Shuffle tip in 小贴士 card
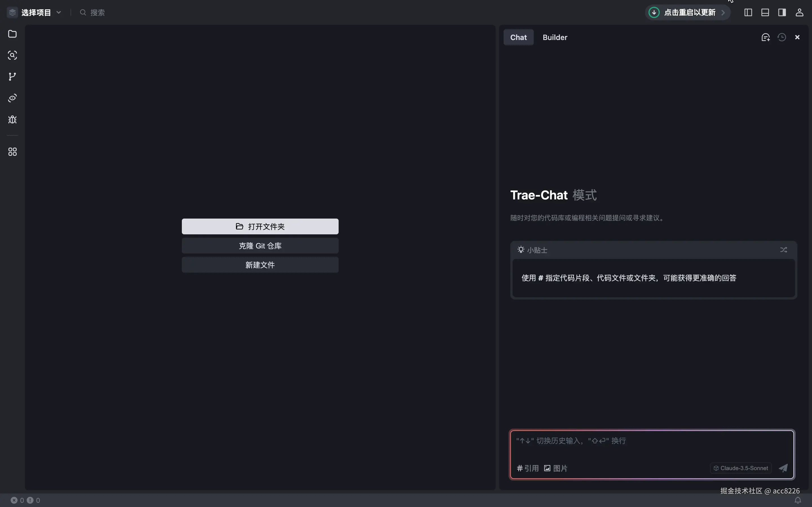 (x=784, y=250)
